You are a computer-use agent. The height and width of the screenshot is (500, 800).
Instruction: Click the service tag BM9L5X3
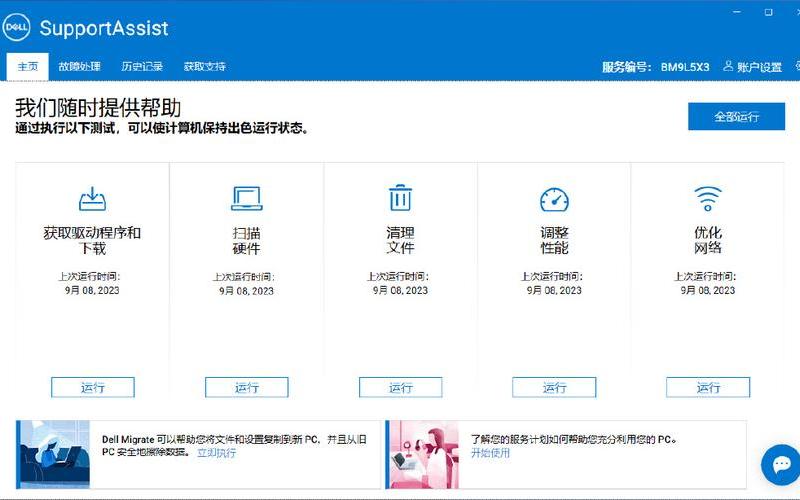tap(685, 67)
